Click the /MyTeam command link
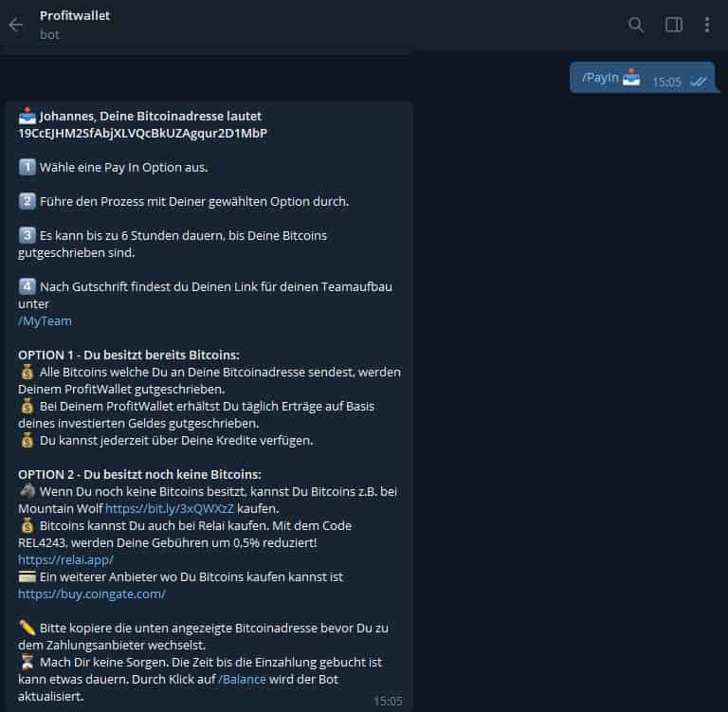728x712 pixels. tap(45, 321)
